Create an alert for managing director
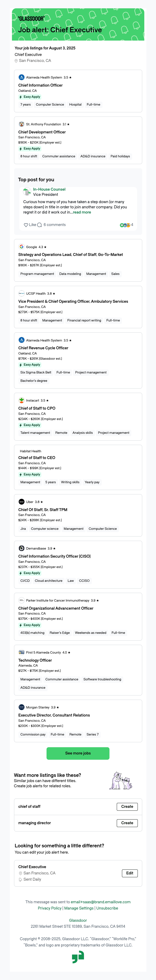This screenshot has width=156, height=980. (127, 823)
